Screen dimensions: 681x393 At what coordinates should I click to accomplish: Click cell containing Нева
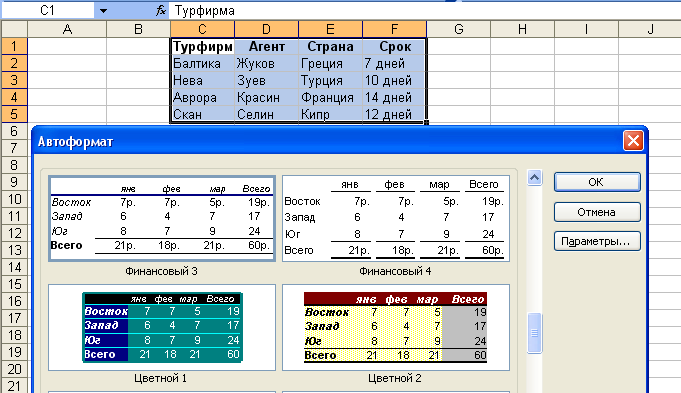pos(202,80)
